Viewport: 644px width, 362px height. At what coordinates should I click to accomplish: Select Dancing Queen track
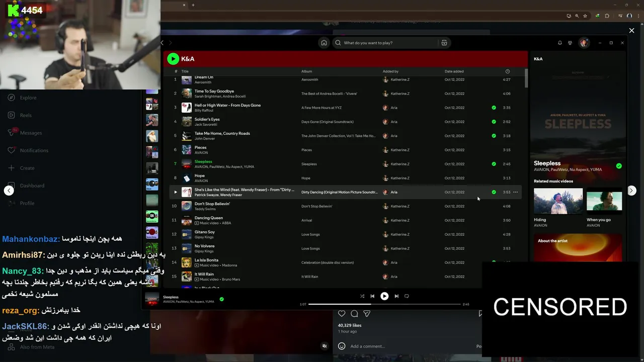pos(345,220)
